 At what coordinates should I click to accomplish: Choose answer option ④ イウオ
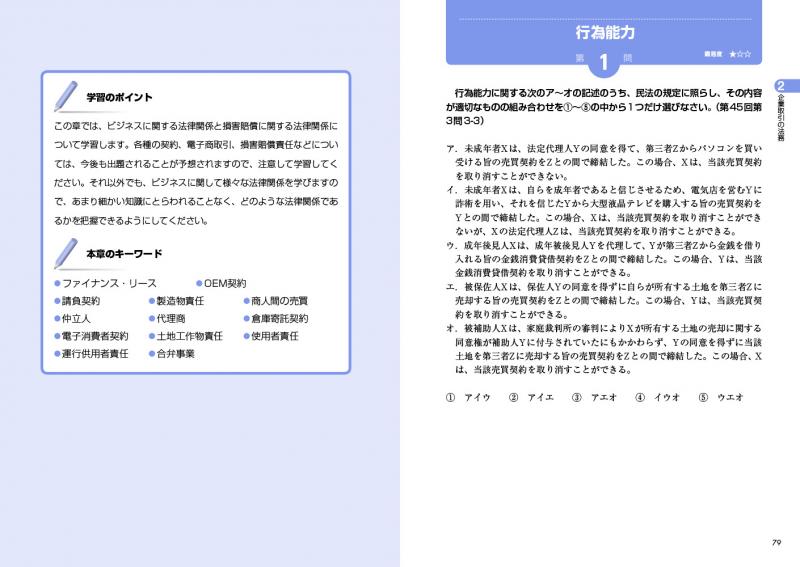[x=658, y=397]
